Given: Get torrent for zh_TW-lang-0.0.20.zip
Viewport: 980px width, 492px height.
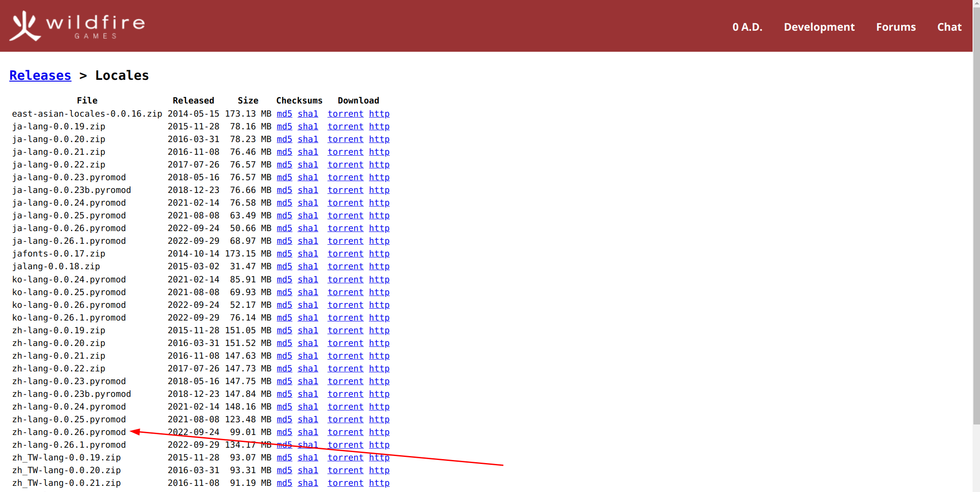Looking at the screenshot, I should [345, 470].
